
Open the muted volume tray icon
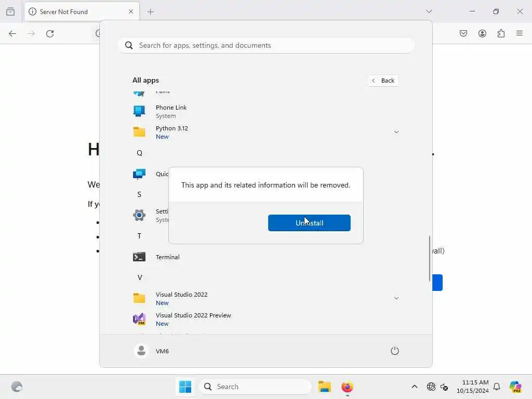pos(444,387)
